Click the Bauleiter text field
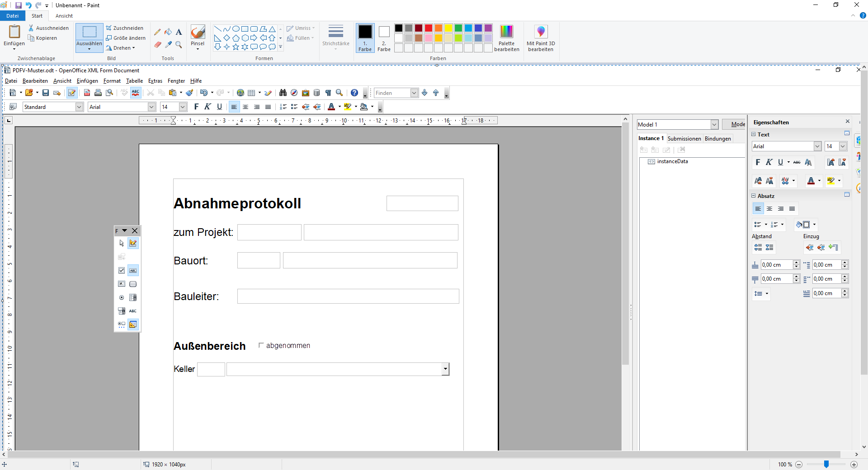Viewport: 868px width, 470px height. [348, 296]
